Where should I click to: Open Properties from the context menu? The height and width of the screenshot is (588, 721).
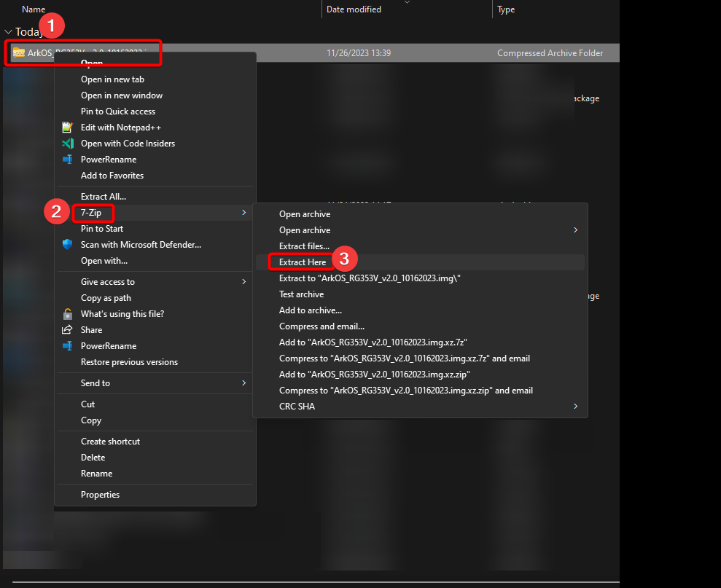[100, 495]
